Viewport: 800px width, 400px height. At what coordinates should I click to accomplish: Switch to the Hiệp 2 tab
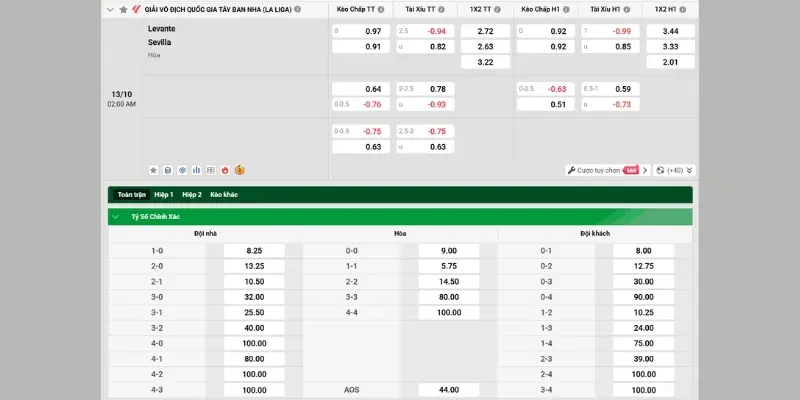point(192,195)
